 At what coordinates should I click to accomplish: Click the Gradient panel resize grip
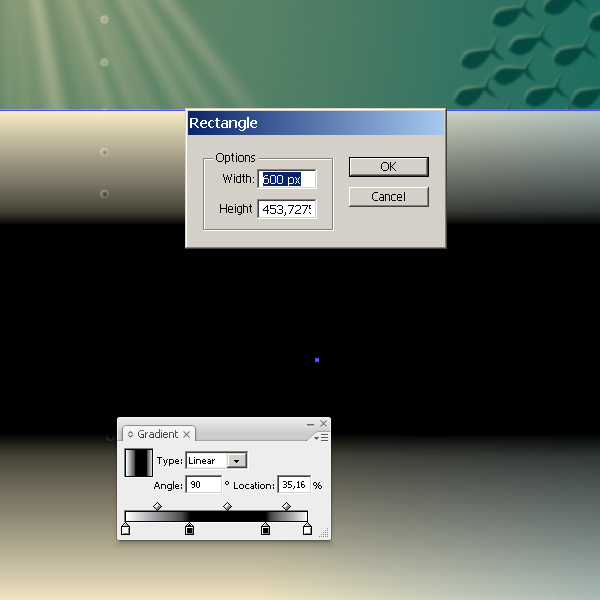coord(324,533)
